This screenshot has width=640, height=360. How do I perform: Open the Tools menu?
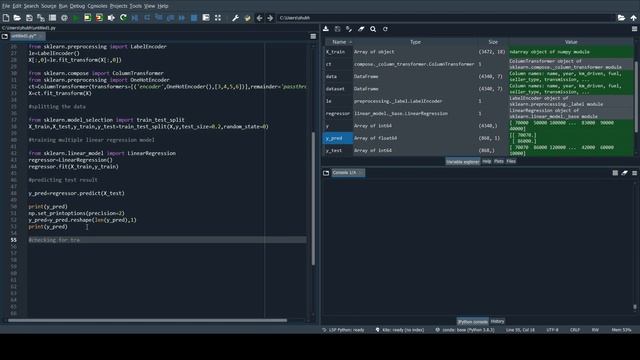pos(136,6)
